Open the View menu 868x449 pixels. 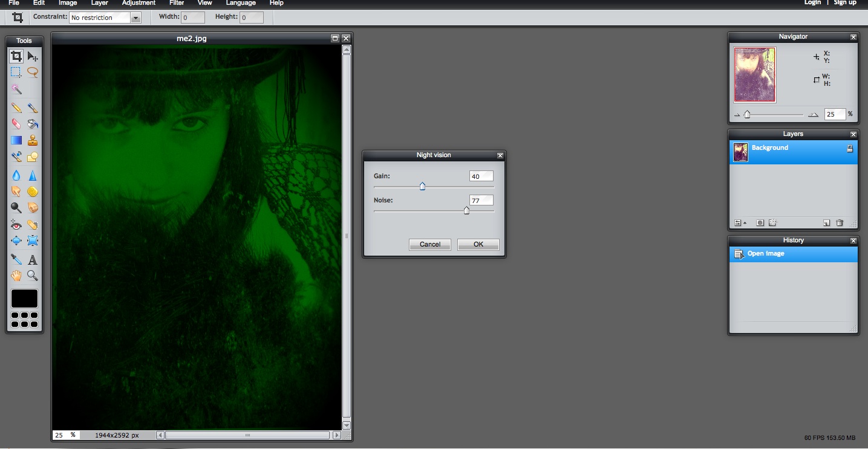coord(205,3)
